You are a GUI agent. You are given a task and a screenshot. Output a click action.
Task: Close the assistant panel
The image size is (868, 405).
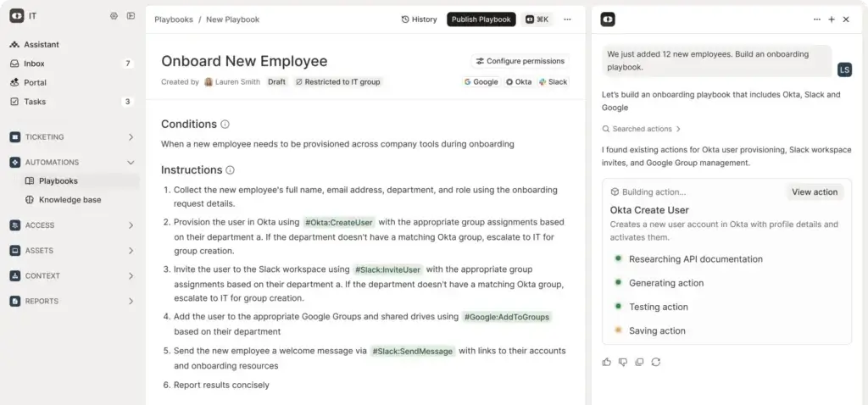coord(846,19)
